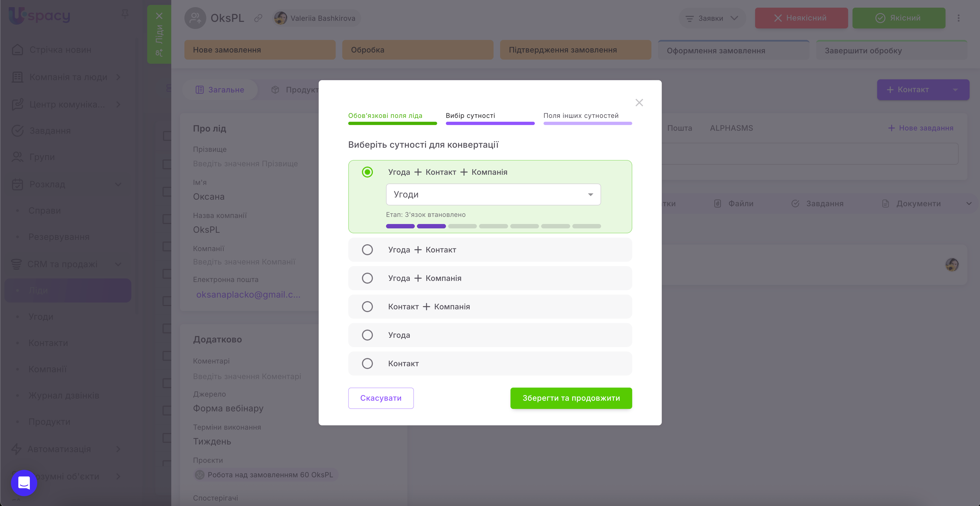Click the copy link icon next to OksPL

(x=258, y=18)
